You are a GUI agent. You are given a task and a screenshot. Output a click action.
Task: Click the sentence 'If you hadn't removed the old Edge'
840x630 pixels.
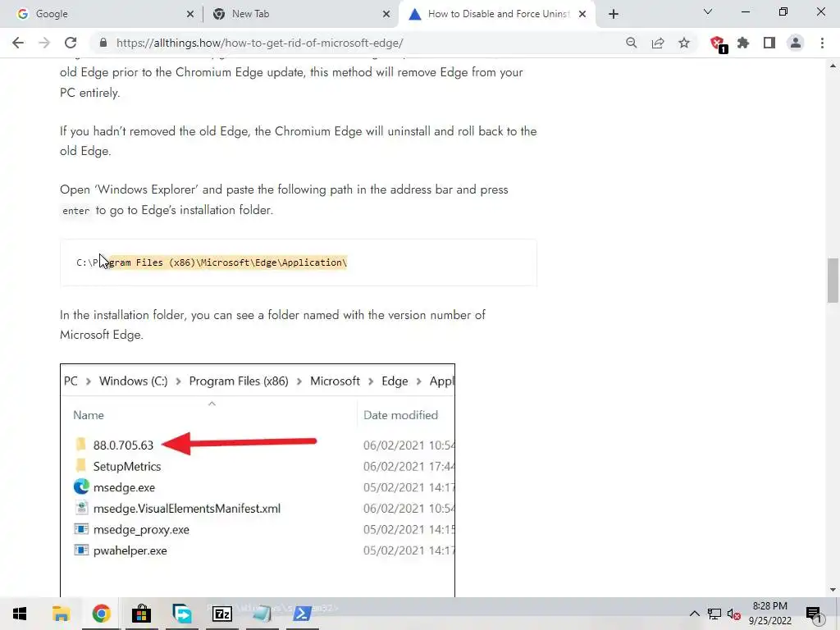(298, 141)
